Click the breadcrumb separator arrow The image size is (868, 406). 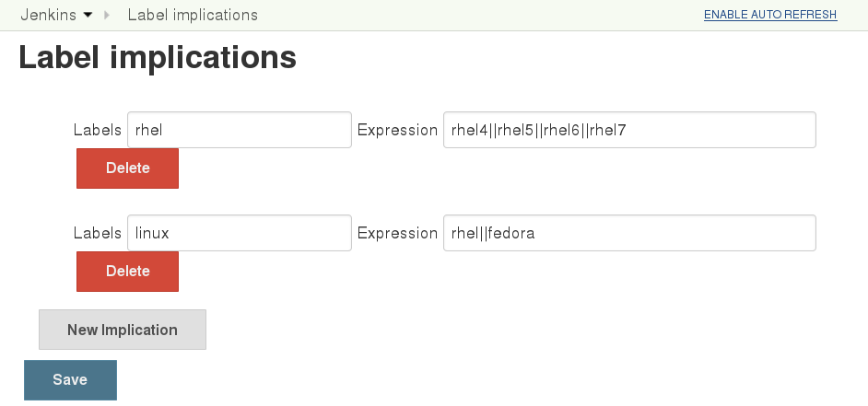pyautogui.click(x=108, y=16)
